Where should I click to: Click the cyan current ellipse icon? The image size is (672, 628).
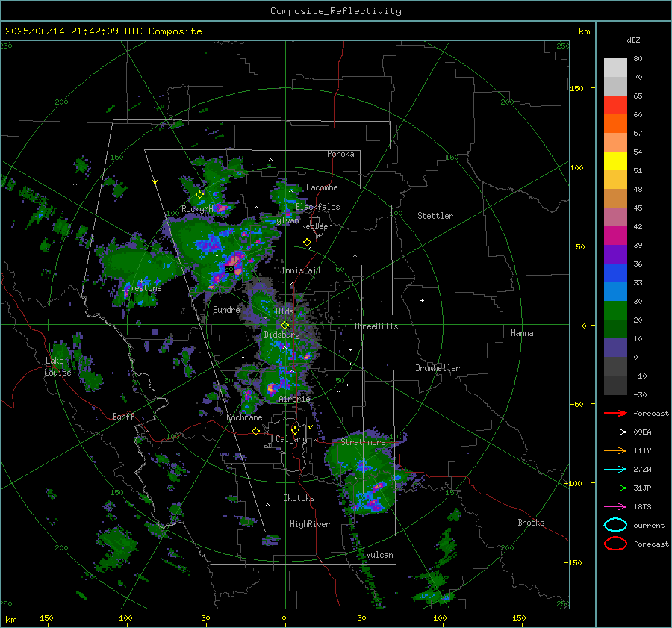pyautogui.click(x=615, y=525)
